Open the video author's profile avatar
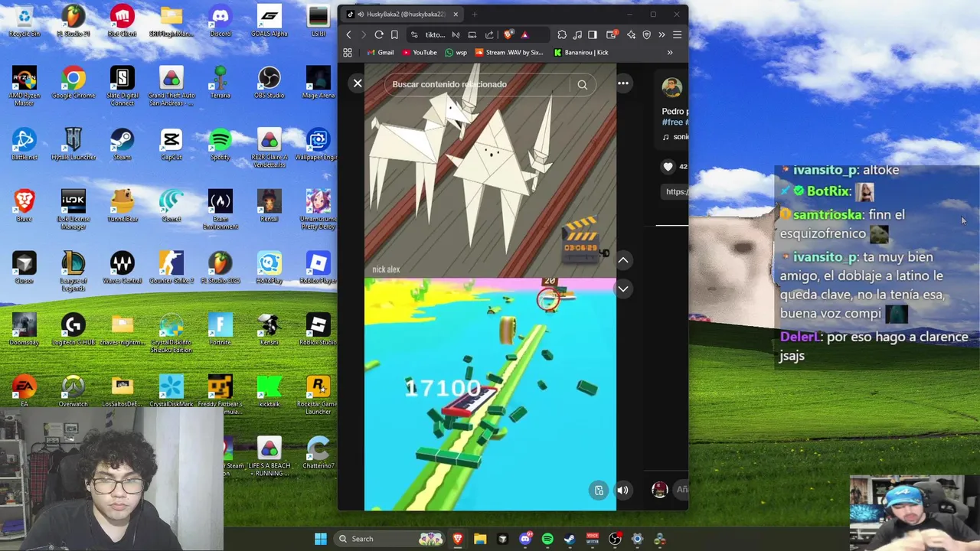The height and width of the screenshot is (551, 980). [672, 86]
